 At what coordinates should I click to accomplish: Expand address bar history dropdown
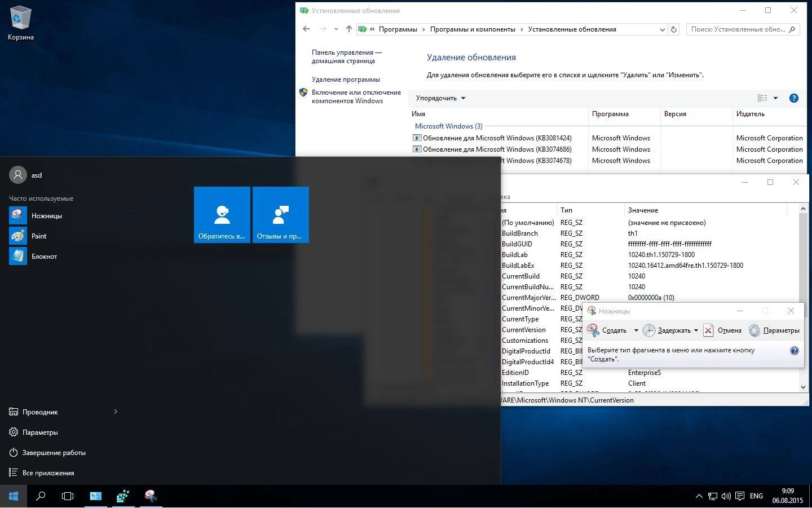663,29
